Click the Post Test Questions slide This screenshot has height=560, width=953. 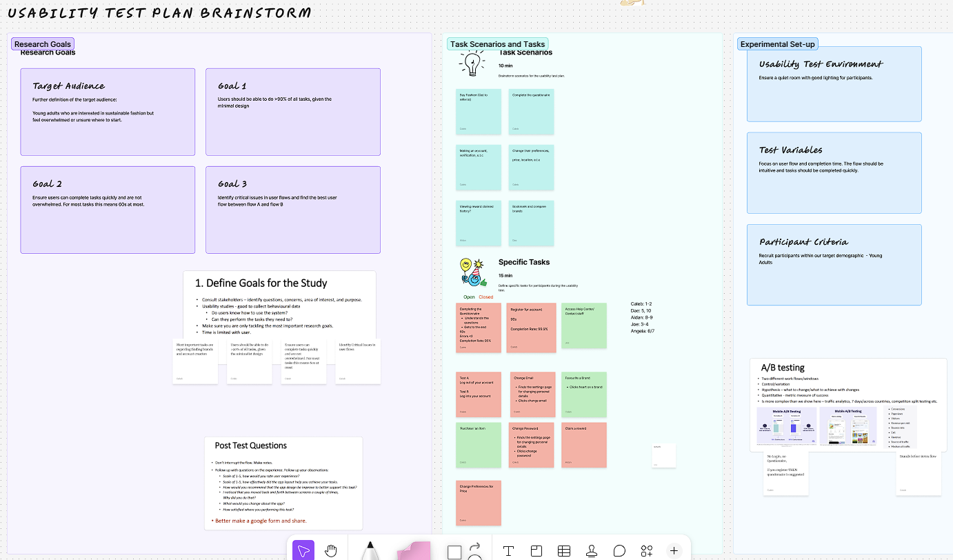point(283,483)
